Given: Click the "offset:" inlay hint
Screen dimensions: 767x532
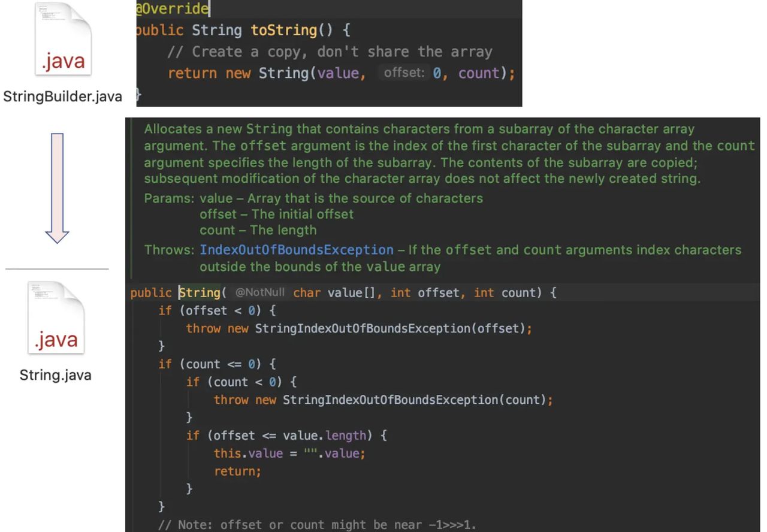Looking at the screenshot, I should (403, 73).
